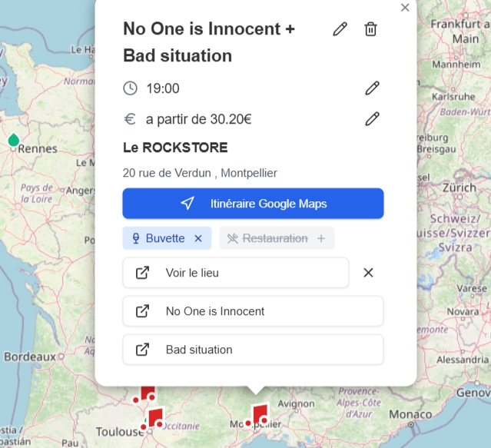
Task: Click the Monaco label on the map
Action: [410, 414]
